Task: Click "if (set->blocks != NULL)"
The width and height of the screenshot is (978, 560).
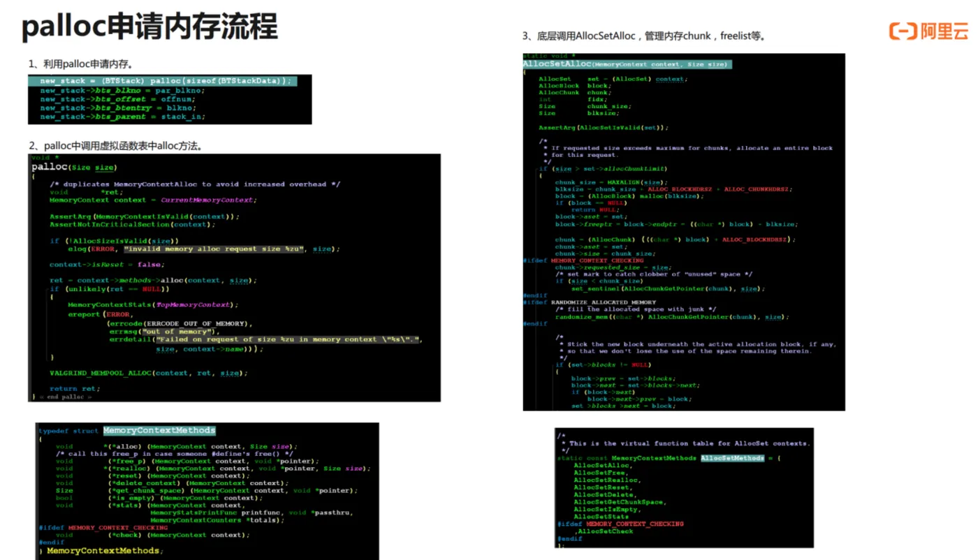Action: pos(604,364)
